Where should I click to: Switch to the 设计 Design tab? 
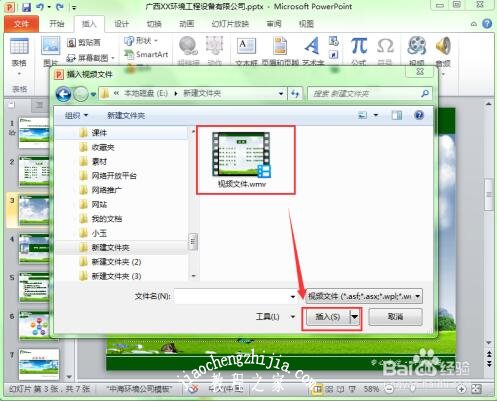tap(121, 24)
